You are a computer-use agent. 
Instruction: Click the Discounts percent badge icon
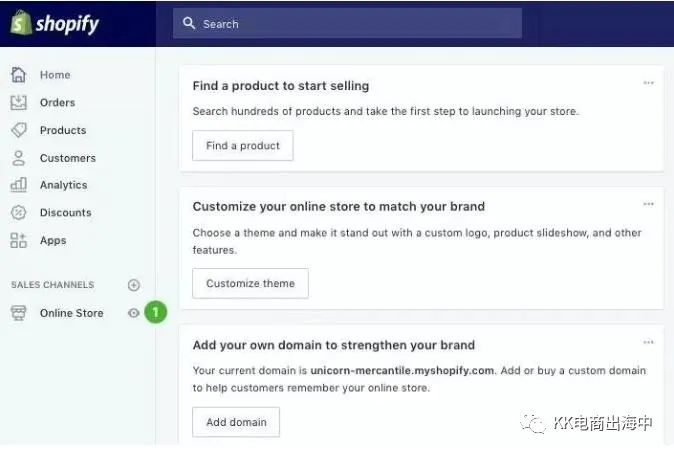coord(18,212)
